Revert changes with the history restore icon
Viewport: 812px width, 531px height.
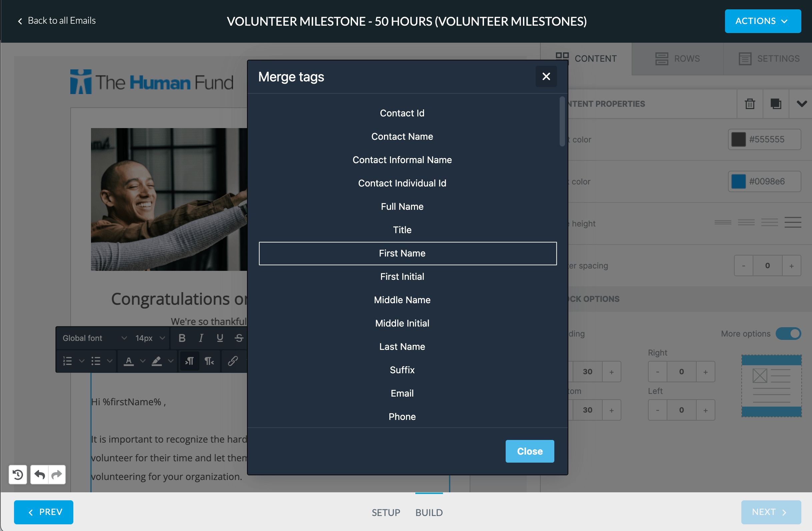tap(17, 475)
